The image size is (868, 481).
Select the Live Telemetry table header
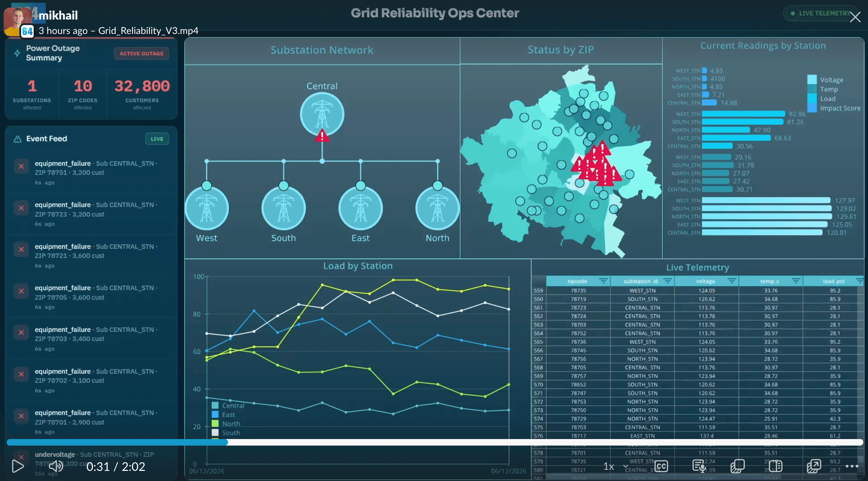(698, 267)
